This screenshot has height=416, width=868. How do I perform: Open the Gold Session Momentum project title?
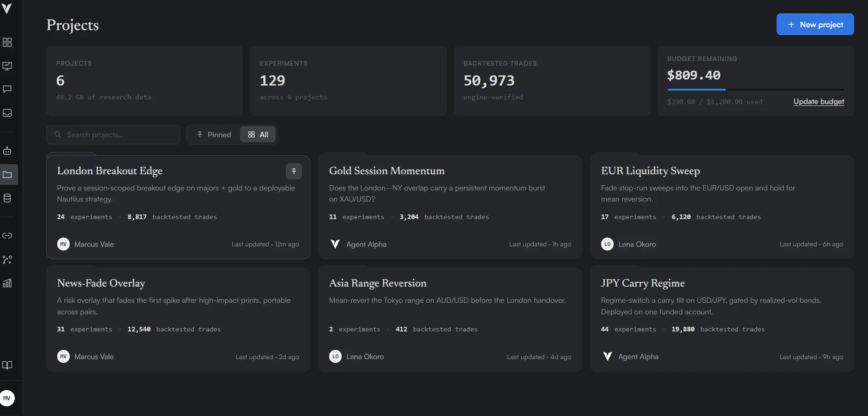(386, 171)
